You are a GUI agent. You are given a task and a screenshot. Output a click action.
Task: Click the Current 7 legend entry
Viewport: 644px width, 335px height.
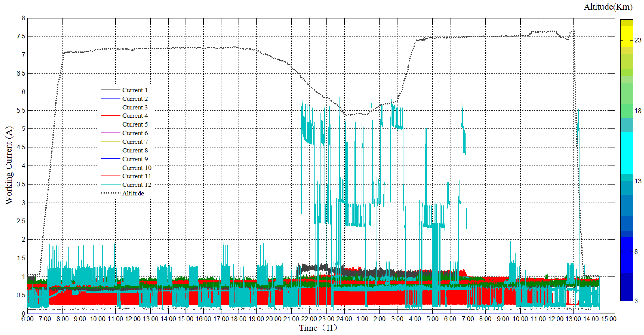click(135, 142)
